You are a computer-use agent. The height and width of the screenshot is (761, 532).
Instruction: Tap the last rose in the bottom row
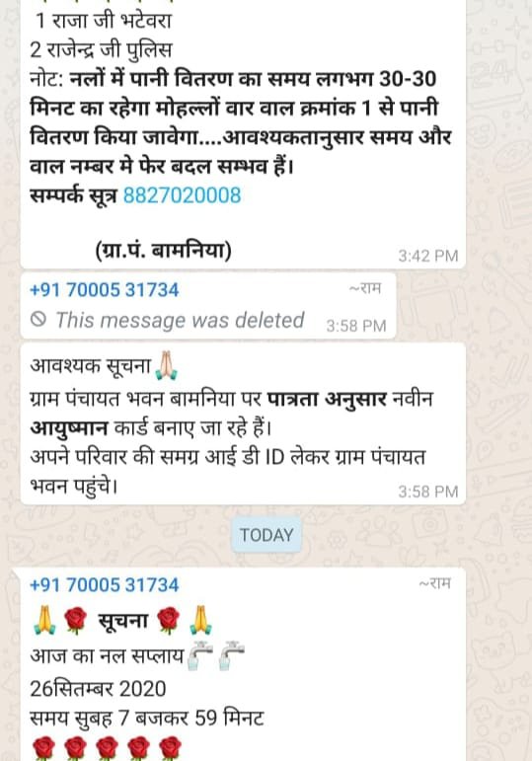(170, 748)
